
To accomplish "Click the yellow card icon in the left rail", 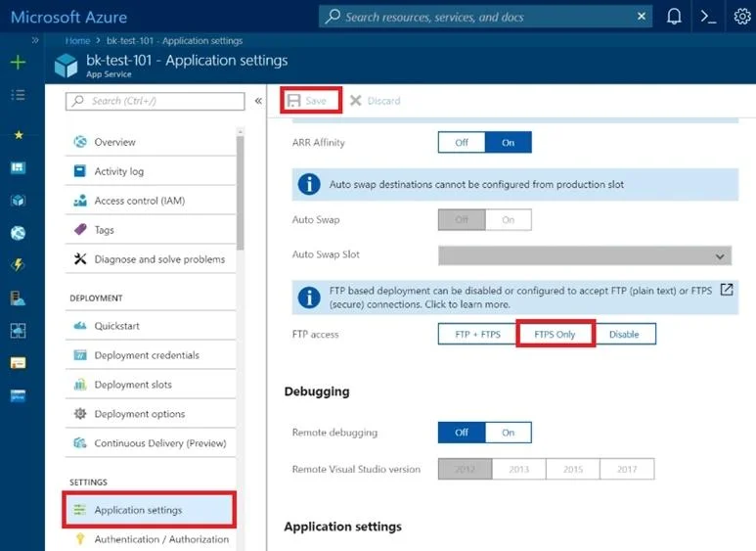I will pos(18,363).
